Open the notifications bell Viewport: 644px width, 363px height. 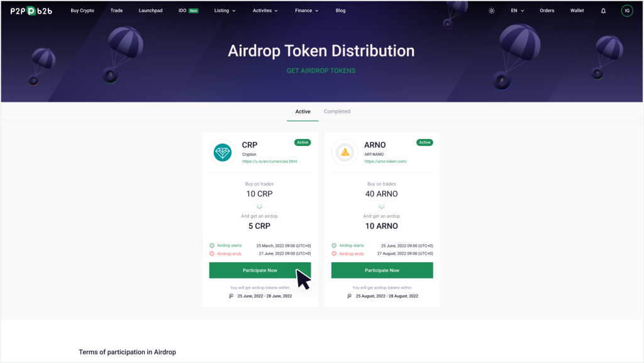pyautogui.click(x=603, y=11)
